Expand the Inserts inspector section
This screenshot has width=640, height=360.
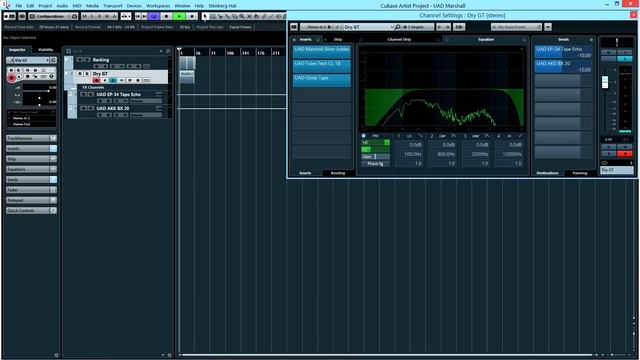click(31, 149)
